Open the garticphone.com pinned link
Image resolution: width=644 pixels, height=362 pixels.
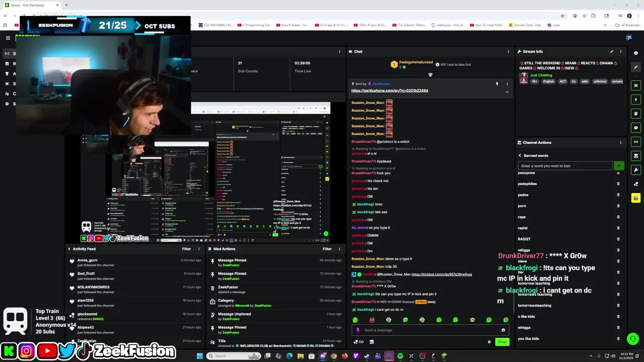[389, 90]
